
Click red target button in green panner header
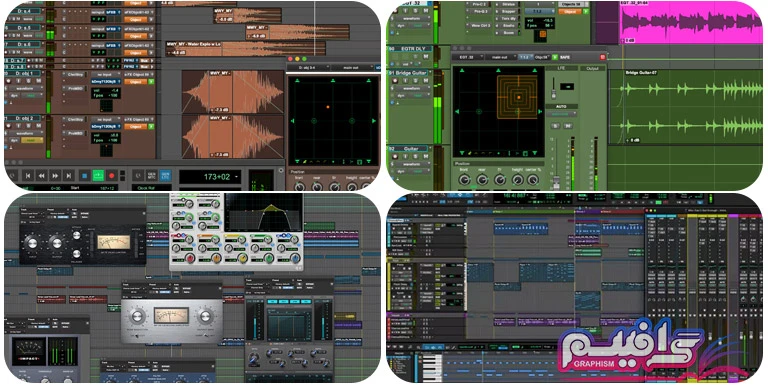tap(602, 57)
